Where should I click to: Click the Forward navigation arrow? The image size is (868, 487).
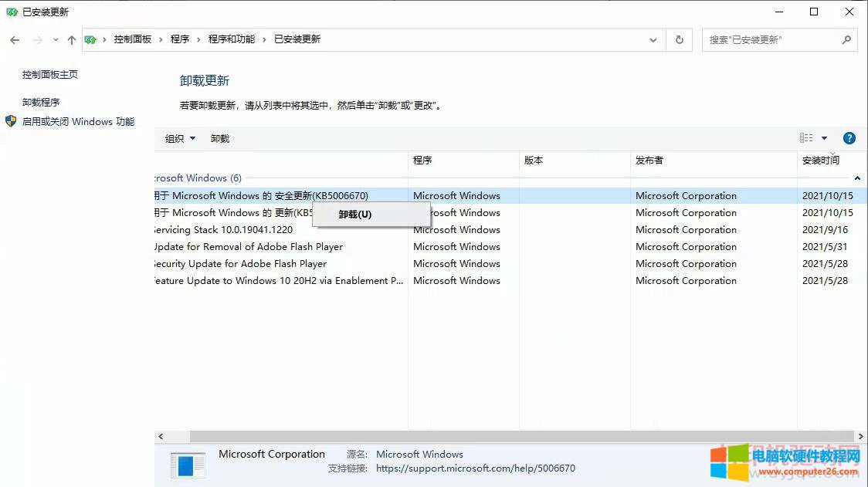click(38, 40)
